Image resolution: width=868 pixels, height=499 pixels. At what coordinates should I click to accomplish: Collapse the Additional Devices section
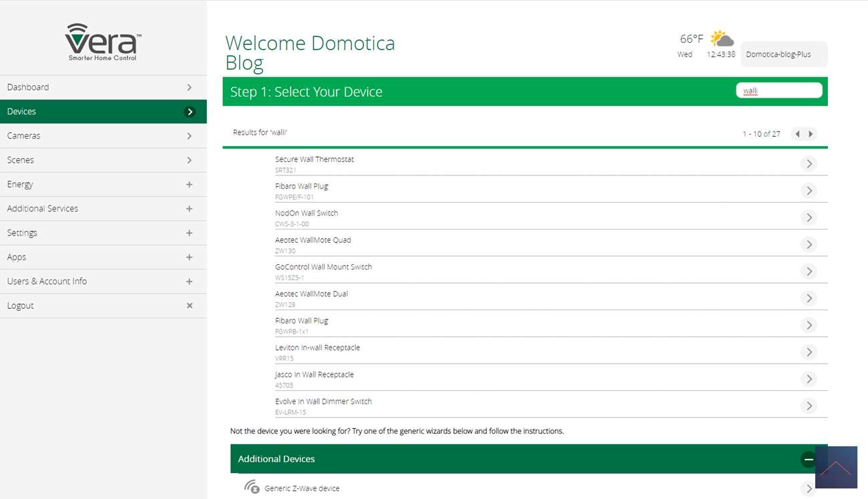808,459
